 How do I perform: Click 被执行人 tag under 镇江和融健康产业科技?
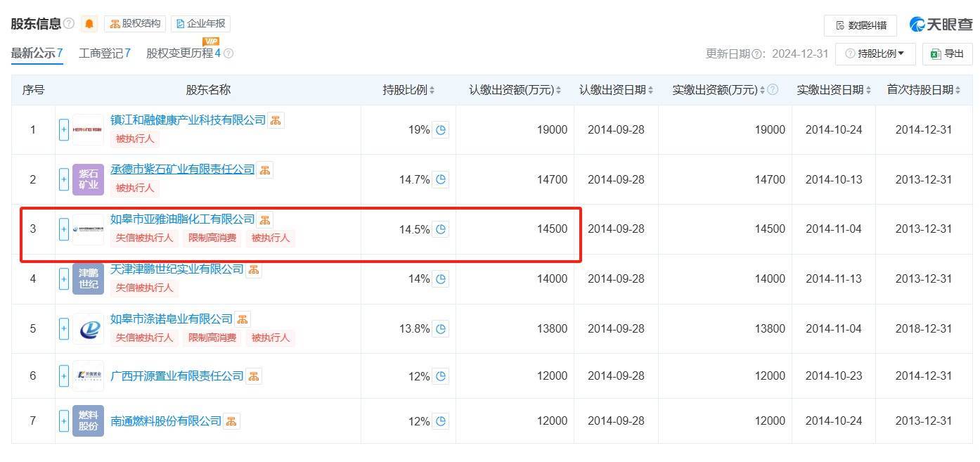pyautogui.click(x=135, y=139)
